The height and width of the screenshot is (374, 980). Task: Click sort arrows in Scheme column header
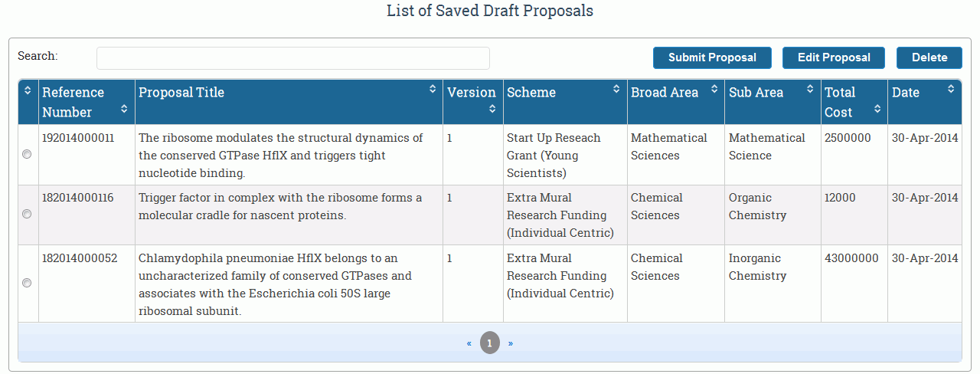point(616,90)
